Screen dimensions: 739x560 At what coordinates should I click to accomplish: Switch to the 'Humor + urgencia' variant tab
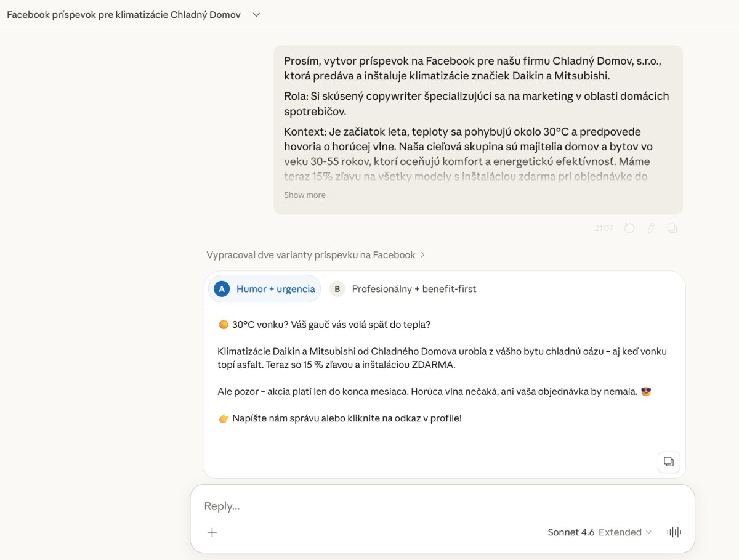275,289
